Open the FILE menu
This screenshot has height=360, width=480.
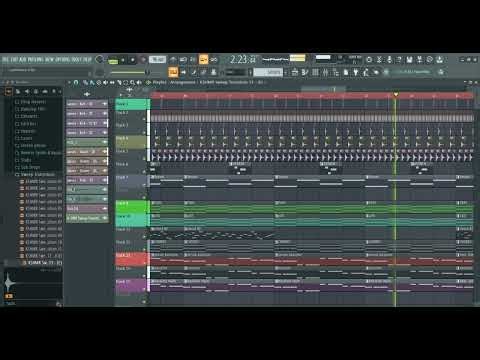point(6,60)
